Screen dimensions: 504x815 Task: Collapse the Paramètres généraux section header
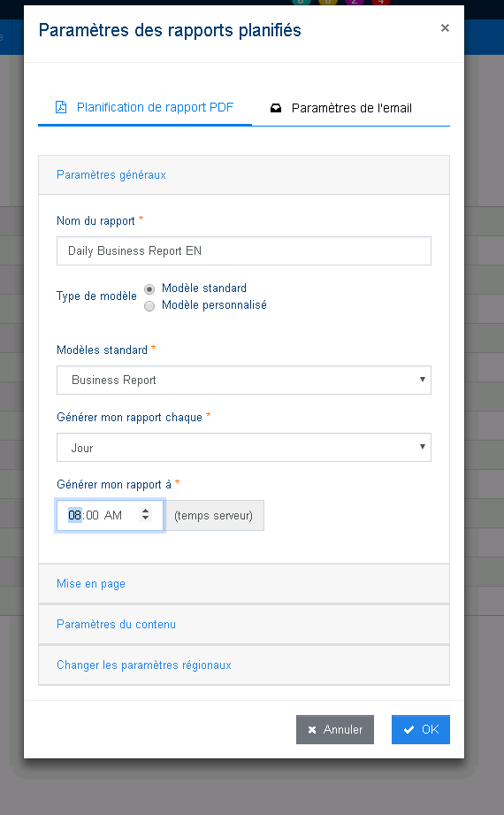[x=244, y=174]
